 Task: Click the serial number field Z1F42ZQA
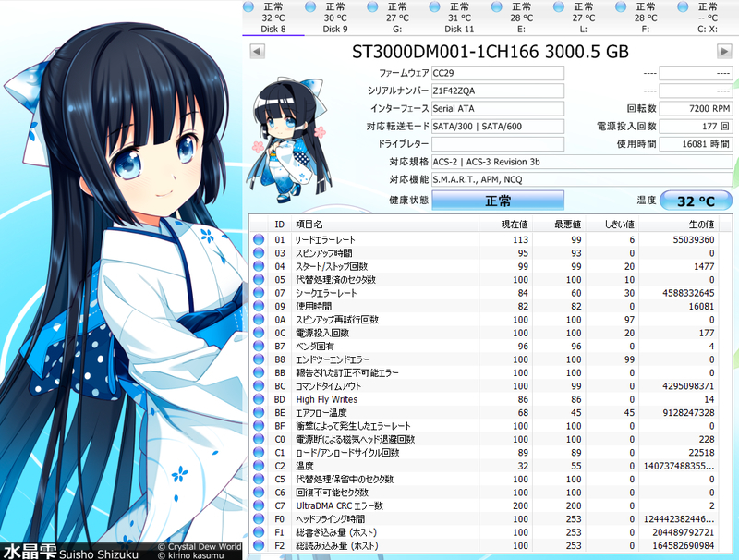click(498, 91)
